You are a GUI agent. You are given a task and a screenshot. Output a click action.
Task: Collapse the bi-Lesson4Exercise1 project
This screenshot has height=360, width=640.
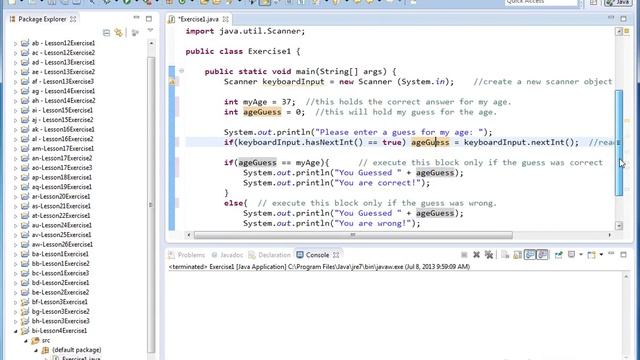tap(16, 331)
